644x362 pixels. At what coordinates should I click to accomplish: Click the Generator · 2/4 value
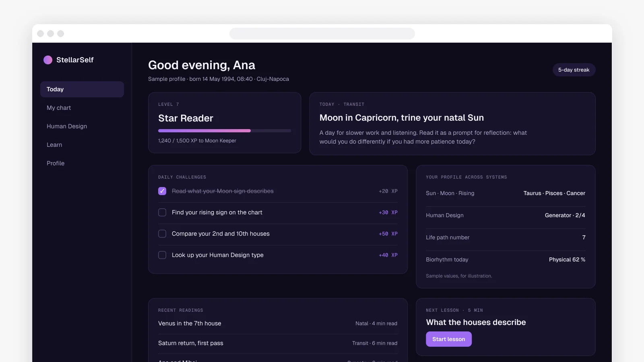coord(565,216)
